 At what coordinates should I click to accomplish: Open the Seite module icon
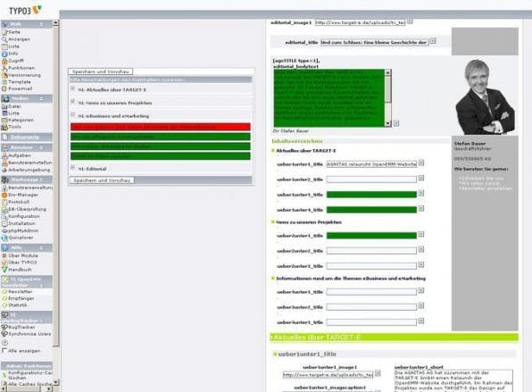click(4, 32)
